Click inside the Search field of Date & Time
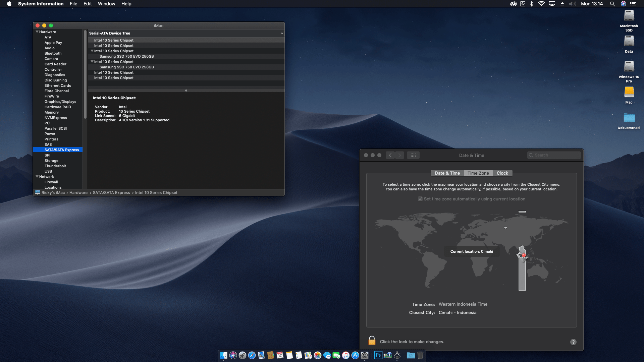The image size is (644, 362). coord(555,155)
